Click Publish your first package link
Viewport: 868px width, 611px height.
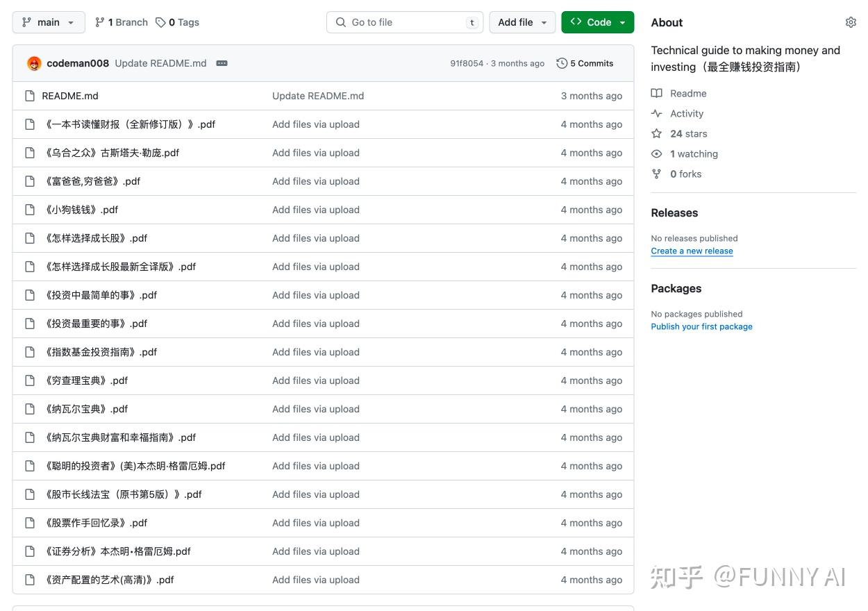(x=701, y=327)
